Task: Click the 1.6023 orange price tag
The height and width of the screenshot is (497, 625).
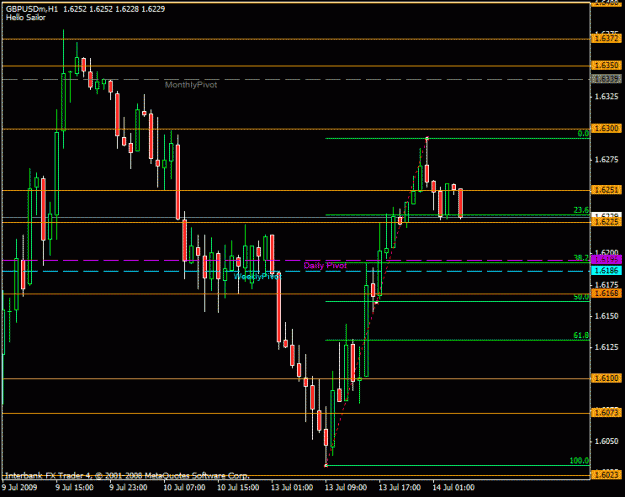Action: click(x=606, y=475)
